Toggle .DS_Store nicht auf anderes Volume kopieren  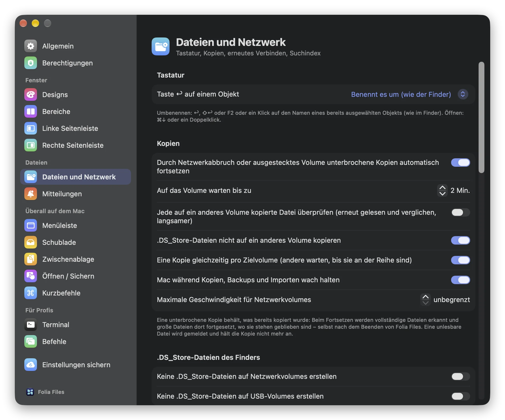460,240
